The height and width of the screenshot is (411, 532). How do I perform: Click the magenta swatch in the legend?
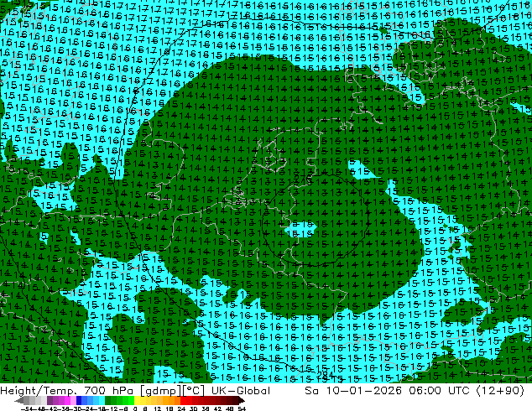67,400
